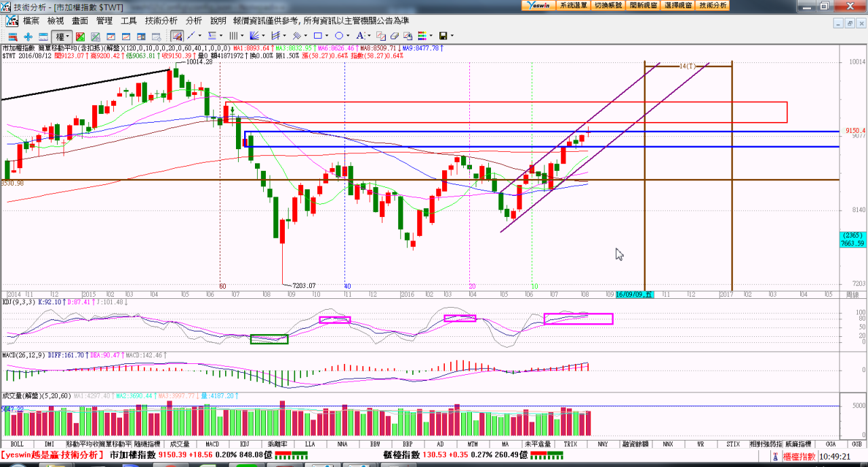
Task: Open the 技術分析 menu in menu bar
Action: [x=161, y=21]
